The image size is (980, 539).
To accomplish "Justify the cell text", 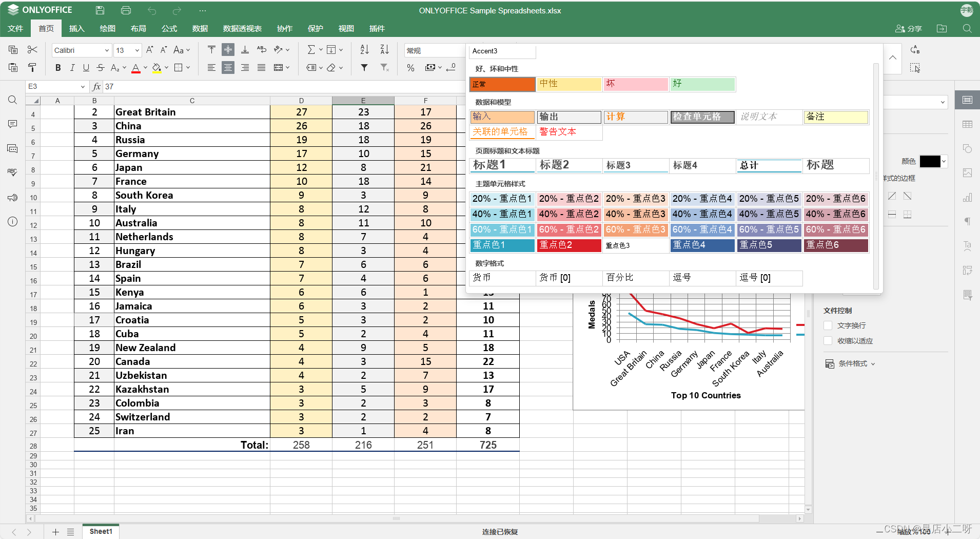I will click(x=262, y=67).
